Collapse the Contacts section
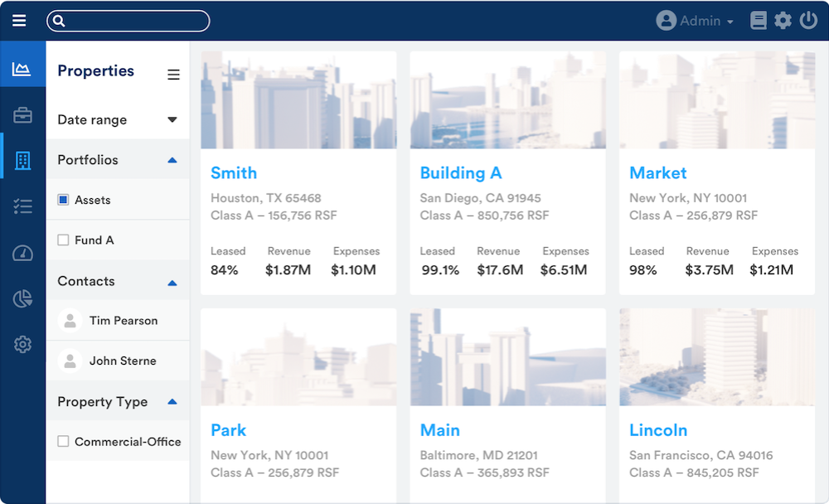Image resolution: width=829 pixels, height=504 pixels. click(x=172, y=283)
